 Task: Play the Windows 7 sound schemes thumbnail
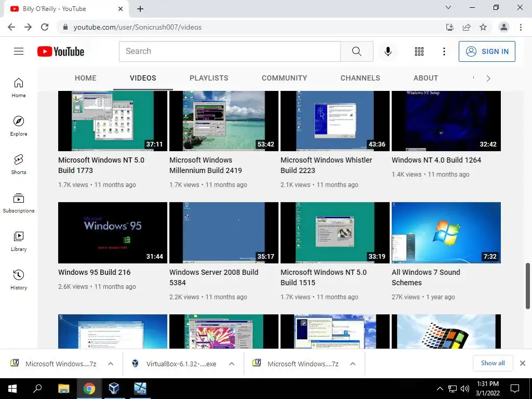[446, 233]
